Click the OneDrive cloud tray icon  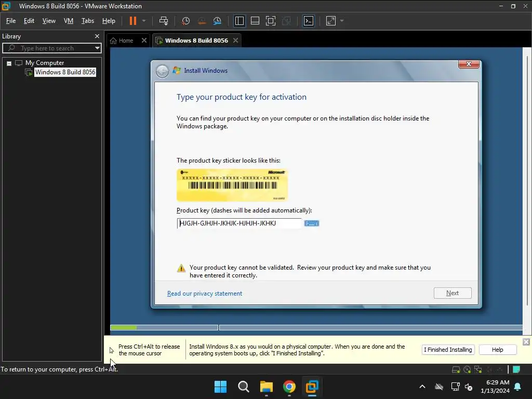[439, 387]
